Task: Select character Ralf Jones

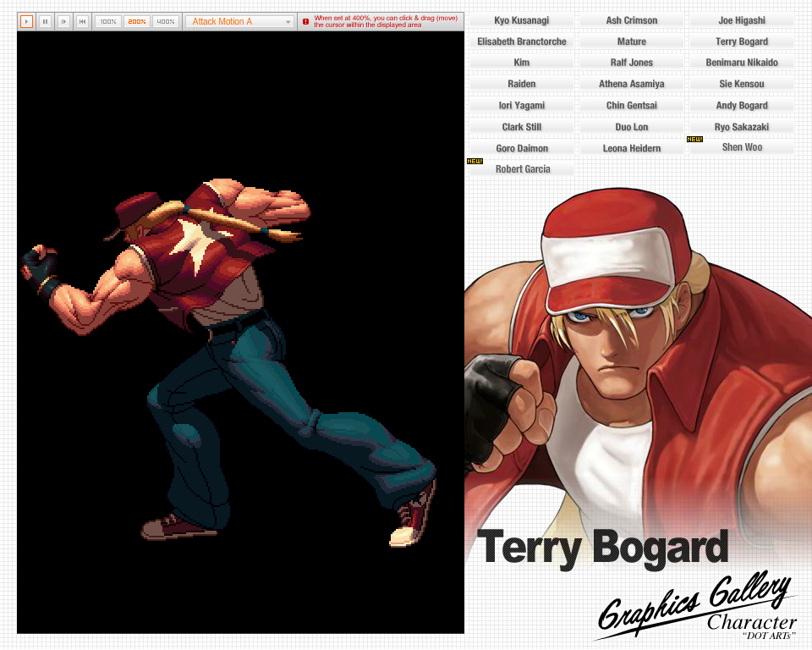Action: tap(631, 62)
